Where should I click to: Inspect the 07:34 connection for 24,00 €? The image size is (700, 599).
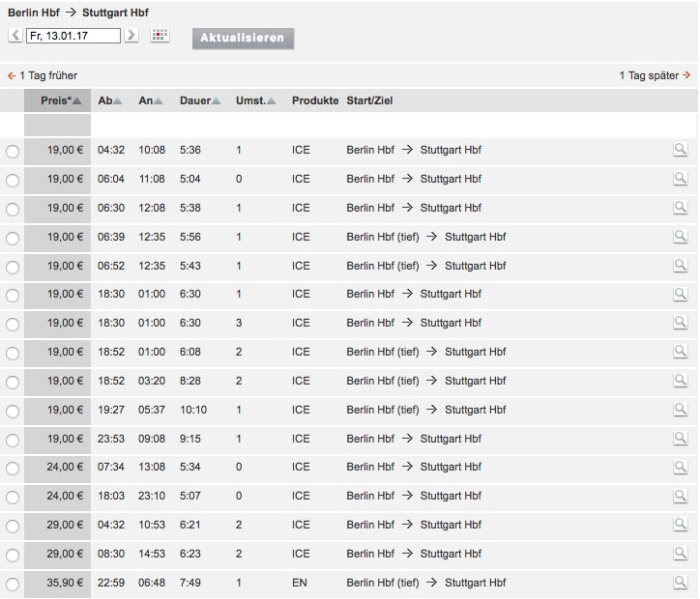pyautogui.click(x=681, y=468)
